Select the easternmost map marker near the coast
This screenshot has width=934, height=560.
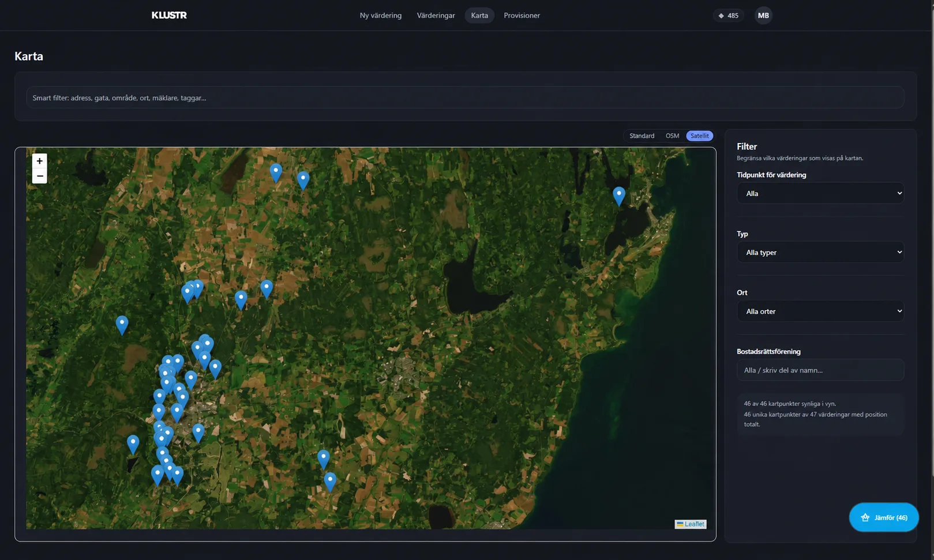619,196
